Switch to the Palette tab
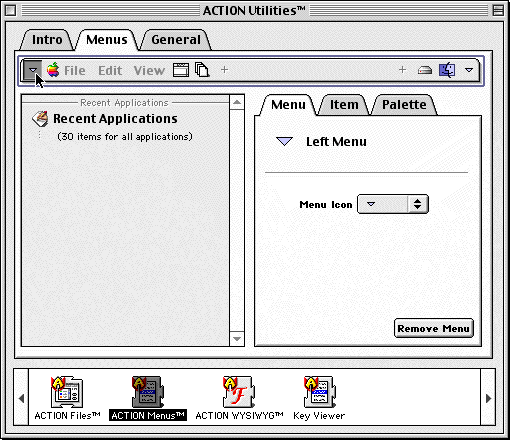Viewport: 510px width, 440px height. click(x=404, y=105)
